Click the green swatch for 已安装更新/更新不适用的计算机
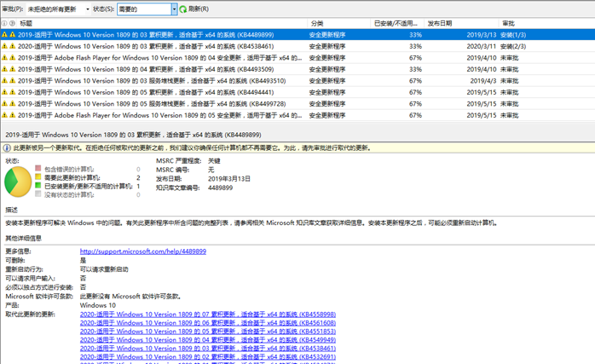This screenshot has height=364, width=595. point(38,185)
